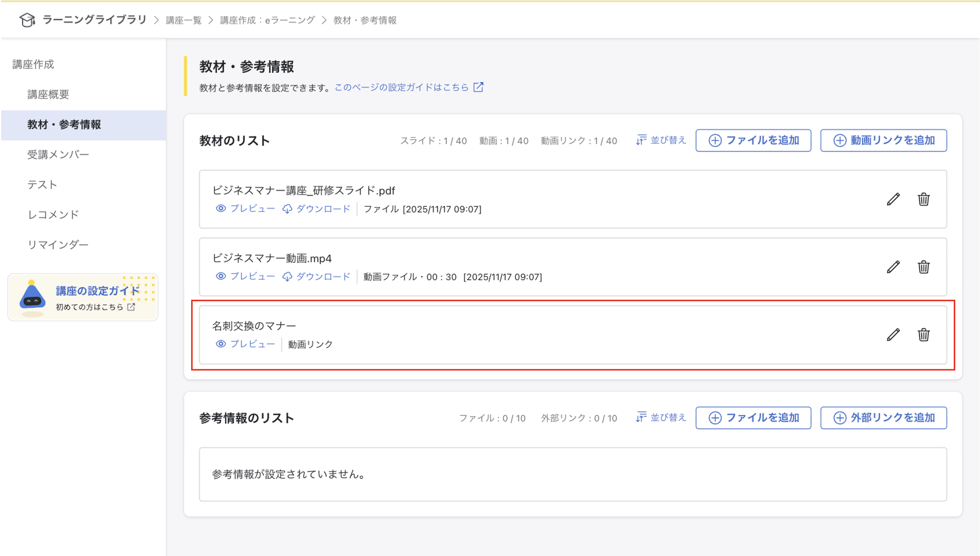
Task: Go to 講座一覧 in breadcrumb
Action: (x=184, y=20)
